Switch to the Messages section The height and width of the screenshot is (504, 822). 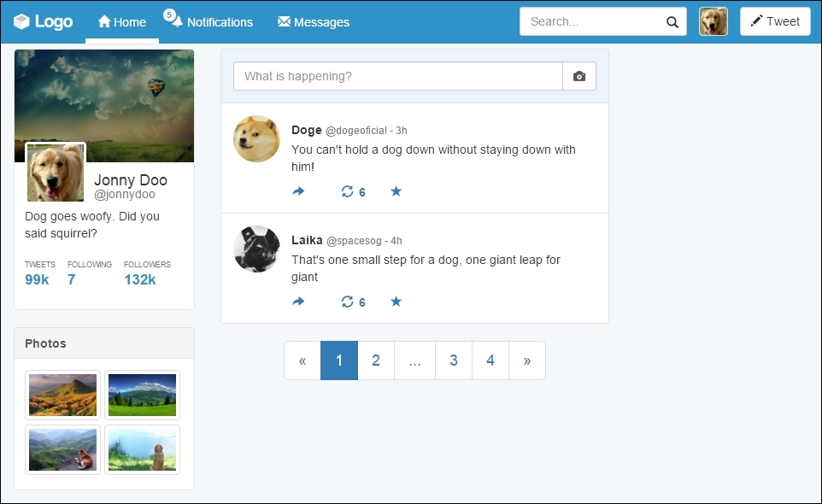pos(314,22)
